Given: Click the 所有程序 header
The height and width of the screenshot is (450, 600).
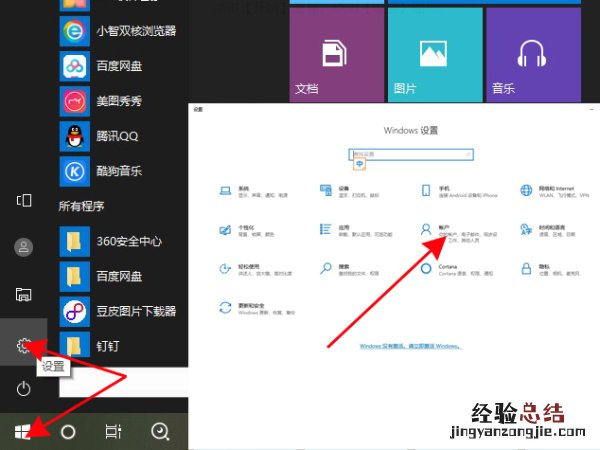Looking at the screenshot, I should point(81,206).
